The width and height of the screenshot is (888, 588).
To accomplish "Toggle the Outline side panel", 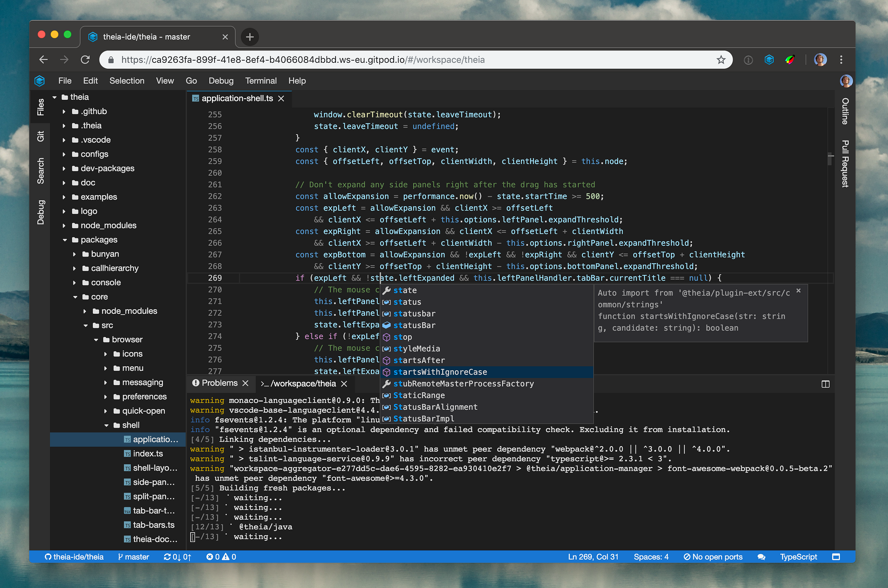I will click(x=845, y=111).
